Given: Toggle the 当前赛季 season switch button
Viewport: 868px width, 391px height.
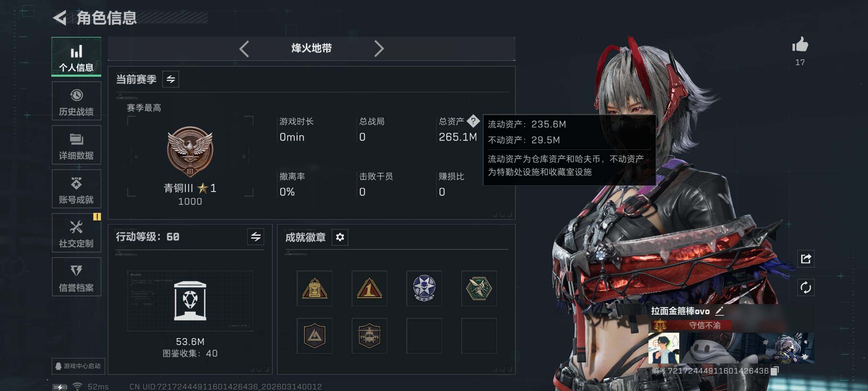Looking at the screenshot, I should 171,79.
